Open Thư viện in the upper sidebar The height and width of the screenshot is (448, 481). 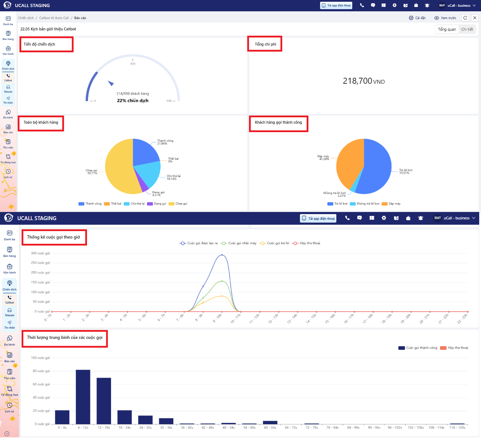pos(8,144)
